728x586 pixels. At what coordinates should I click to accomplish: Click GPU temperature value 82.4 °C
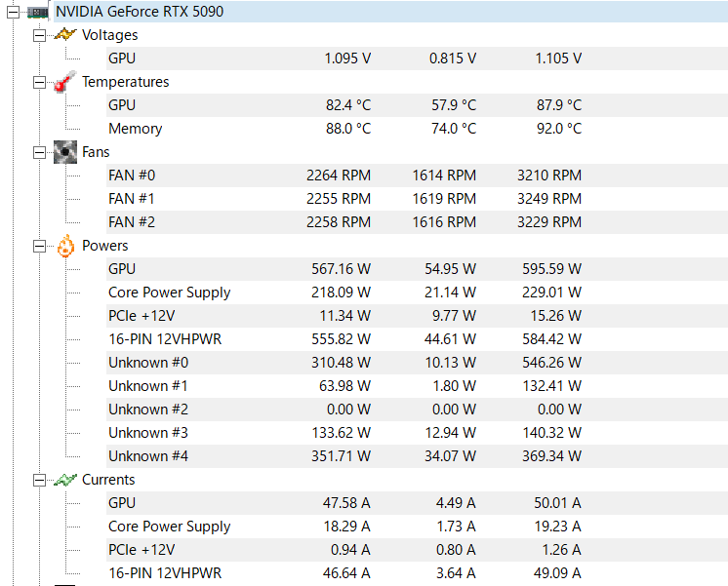click(348, 105)
